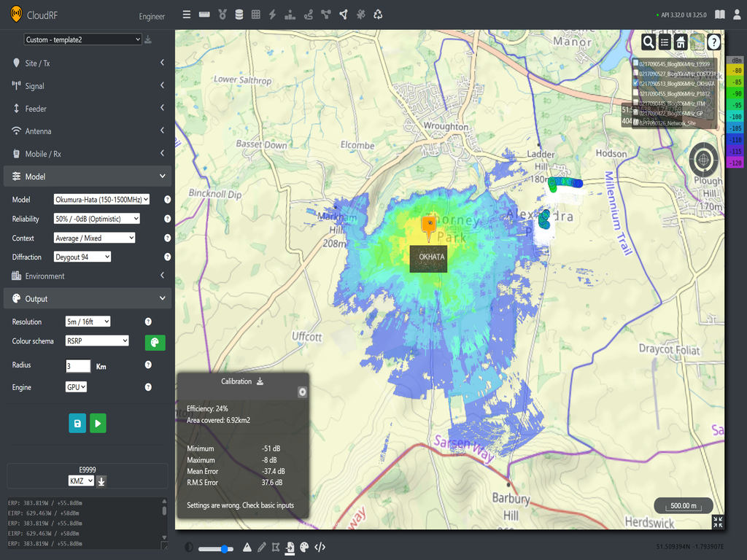Open the help icon on the map
Screen dimensions: 747x560
coord(713,42)
